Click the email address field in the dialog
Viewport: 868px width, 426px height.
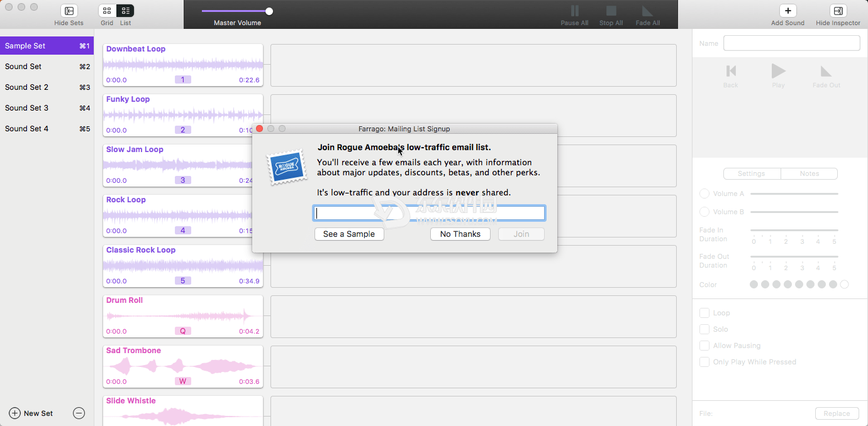click(429, 213)
